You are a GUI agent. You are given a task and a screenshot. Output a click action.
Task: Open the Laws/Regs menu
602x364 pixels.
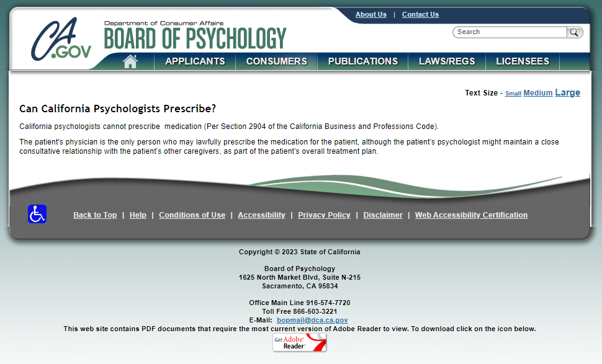point(447,61)
